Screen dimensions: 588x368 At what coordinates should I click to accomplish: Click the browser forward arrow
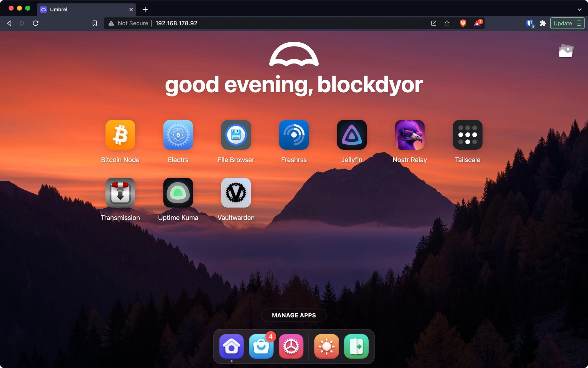coord(22,23)
